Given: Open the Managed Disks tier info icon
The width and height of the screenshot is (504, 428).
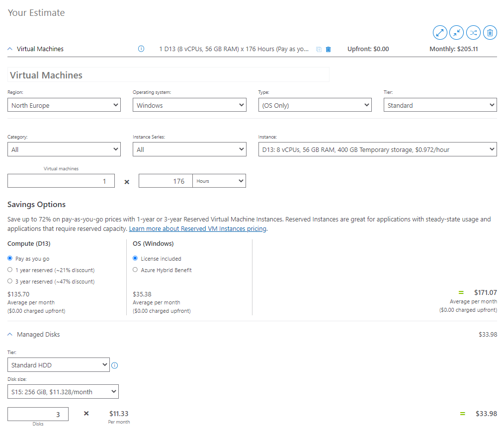Looking at the screenshot, I should [115, 365].
